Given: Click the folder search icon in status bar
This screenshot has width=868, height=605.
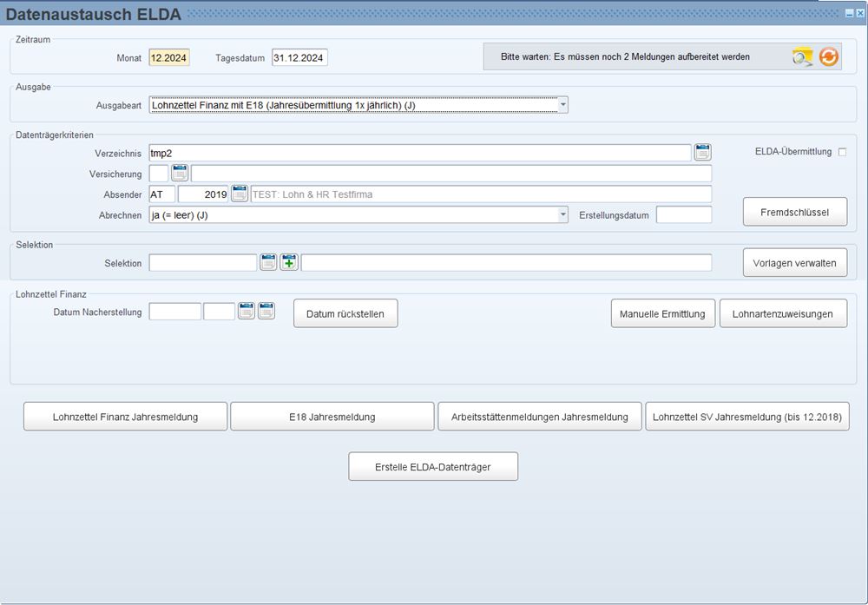Looking at the screenshot, I should [802, 57].
